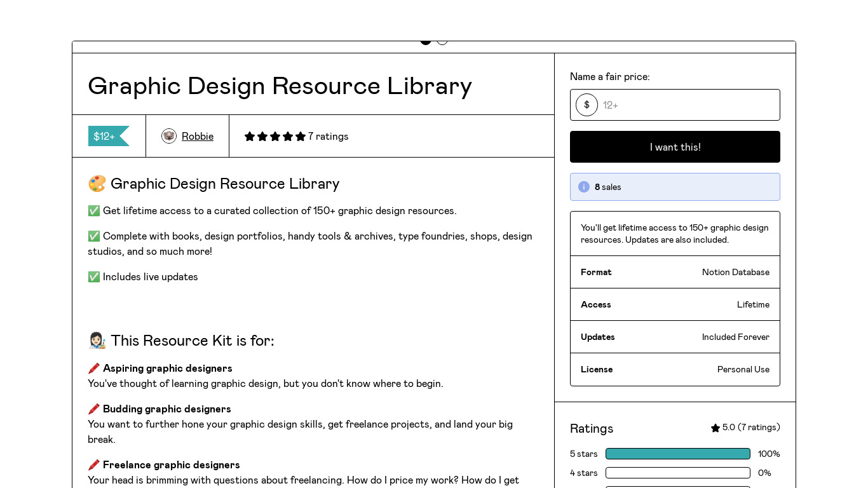This screenshot has height=488, width=868.
Task: Open Robbie's creator profile link
Action: pyautogui.click(x=197, y=136)
